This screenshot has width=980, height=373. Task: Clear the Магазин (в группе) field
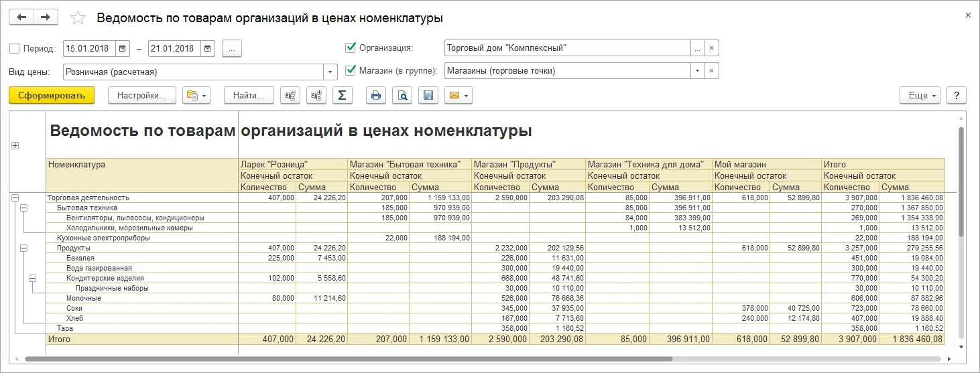(712, 71)
